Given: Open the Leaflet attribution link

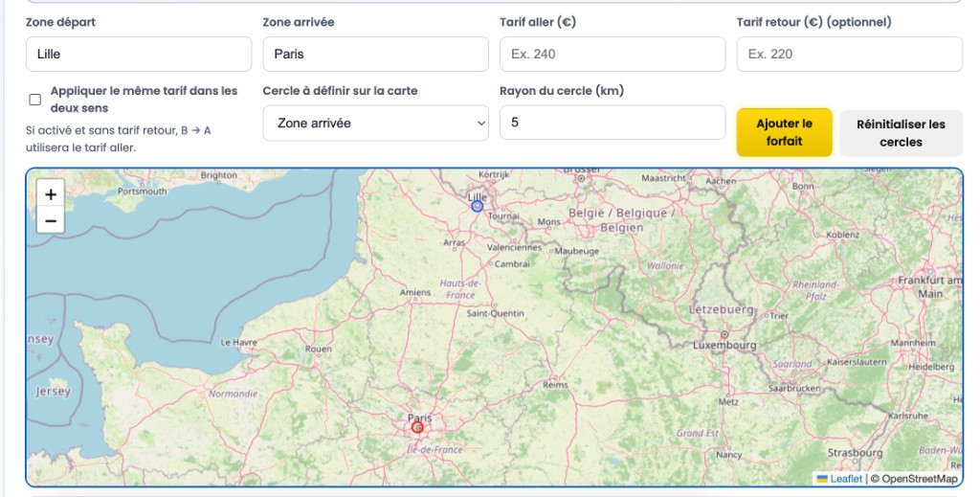Looking at the screenshot, I should click(840, 479).
